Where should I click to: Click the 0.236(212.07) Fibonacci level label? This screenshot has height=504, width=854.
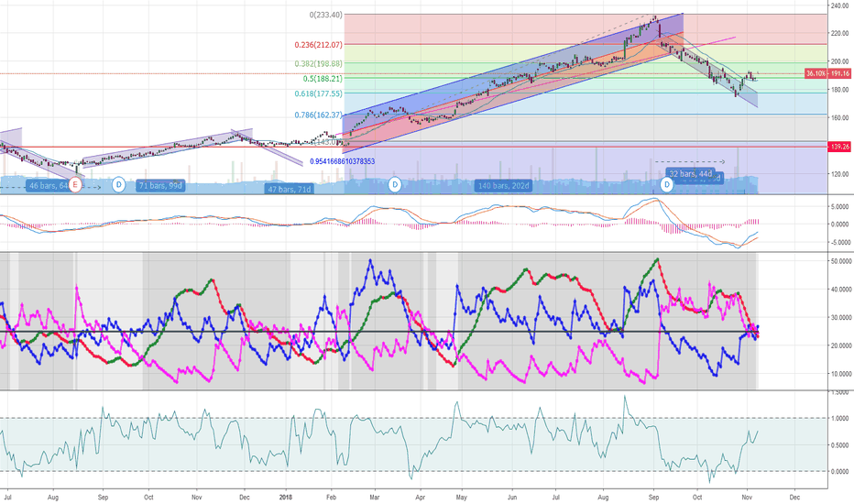319,45
